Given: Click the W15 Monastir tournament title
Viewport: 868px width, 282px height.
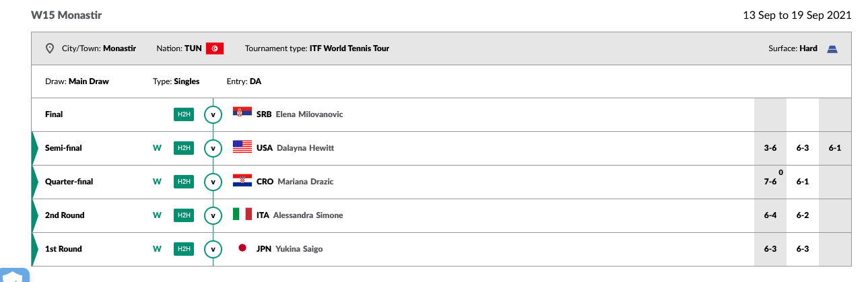Looking at the screenshot, I should point(67,15).
